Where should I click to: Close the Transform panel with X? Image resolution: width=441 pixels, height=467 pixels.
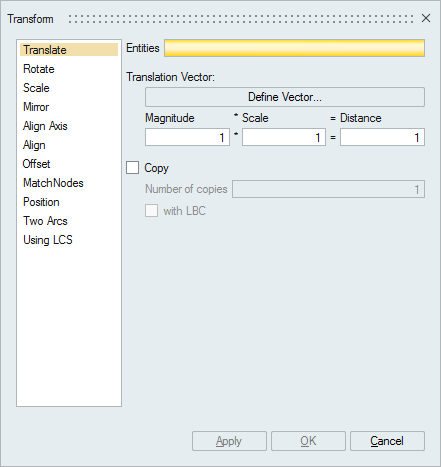coord(426,18)
